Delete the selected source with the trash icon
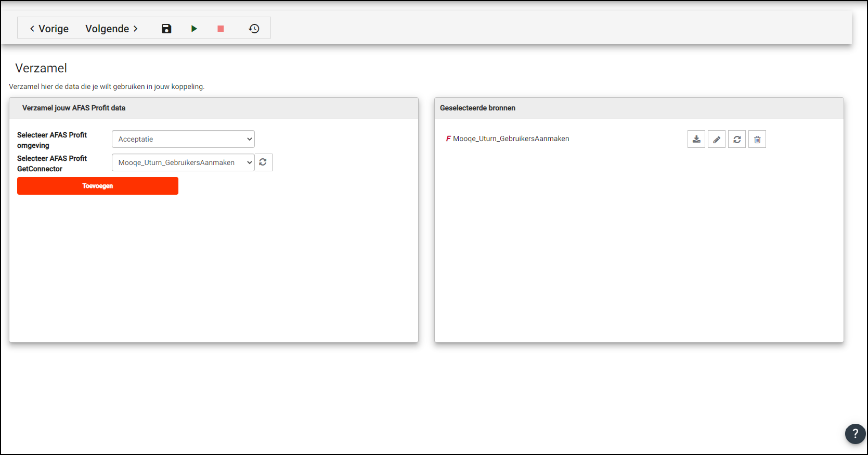Screen dimensions: 868x455 (757, 140)
